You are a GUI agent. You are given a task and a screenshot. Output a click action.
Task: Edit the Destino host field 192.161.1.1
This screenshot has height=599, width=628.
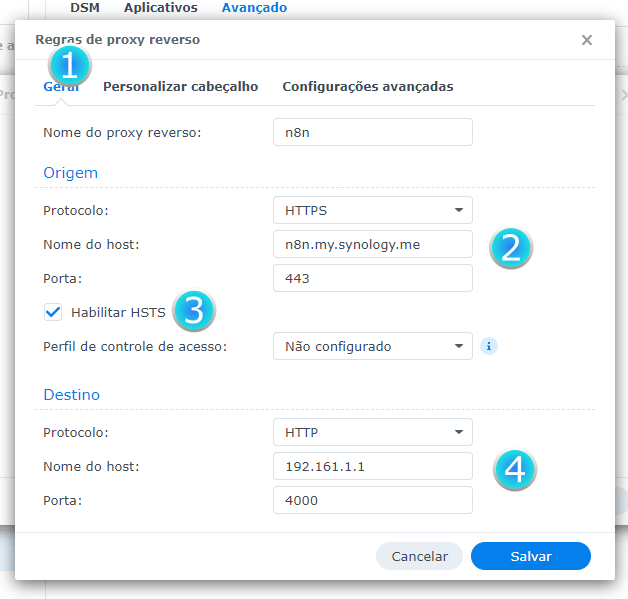click(x=372, y=466)
